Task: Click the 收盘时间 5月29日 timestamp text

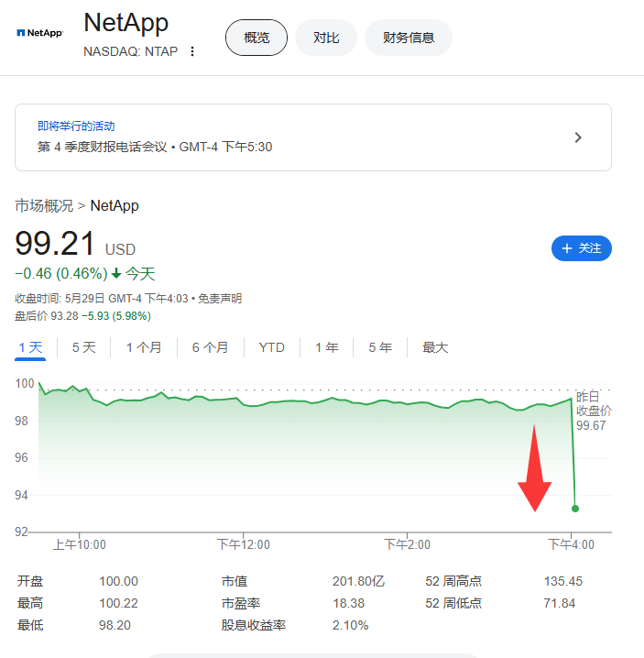Action: click(102, 299)
